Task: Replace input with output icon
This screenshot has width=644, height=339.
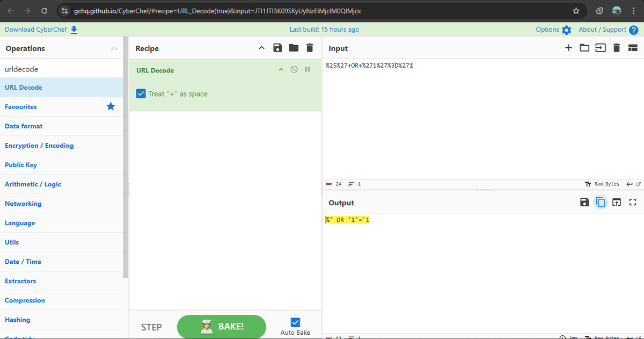Action: click(617, 203)
